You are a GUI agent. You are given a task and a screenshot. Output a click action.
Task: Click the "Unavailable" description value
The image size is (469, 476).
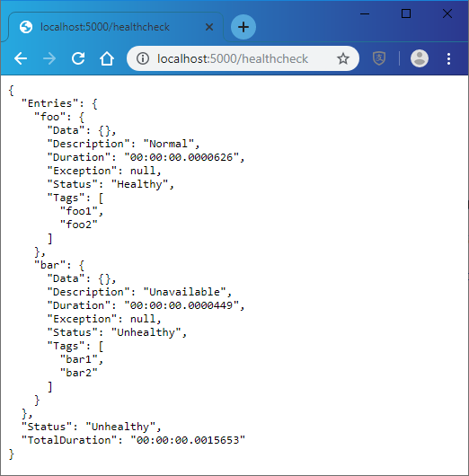[x=185, y=292]
